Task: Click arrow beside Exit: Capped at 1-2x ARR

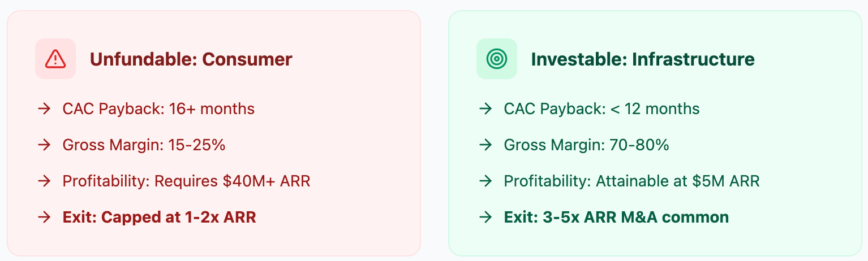Action: click(x=44, y=217)
